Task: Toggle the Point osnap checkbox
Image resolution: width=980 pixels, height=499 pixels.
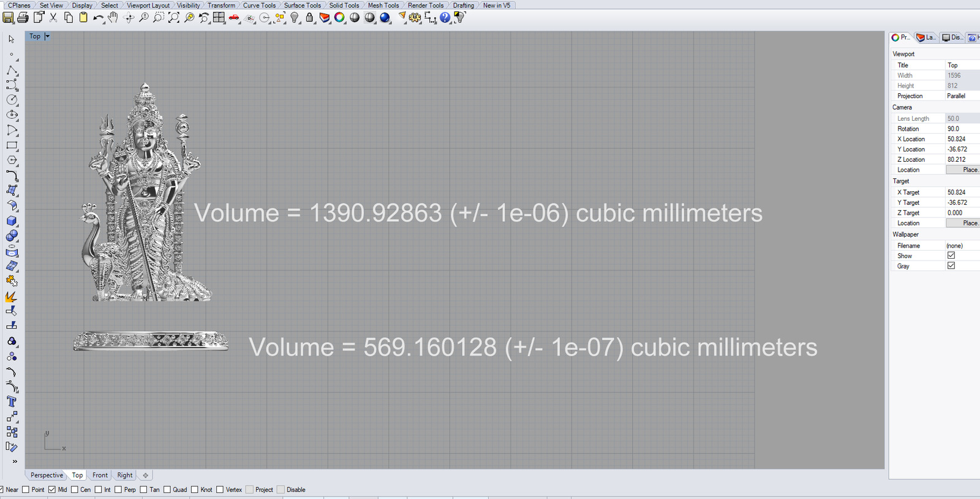Action: coord(26,489)
